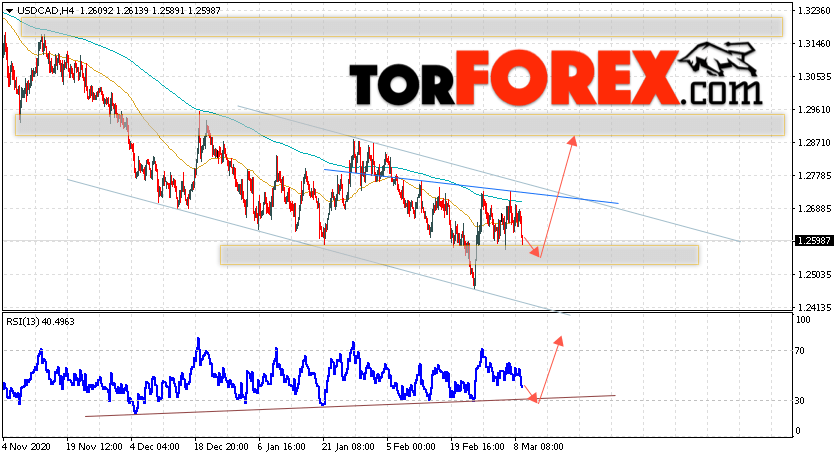The image size is (838, 458).
Task: Click the high value 1.26139
Action: 132,11
